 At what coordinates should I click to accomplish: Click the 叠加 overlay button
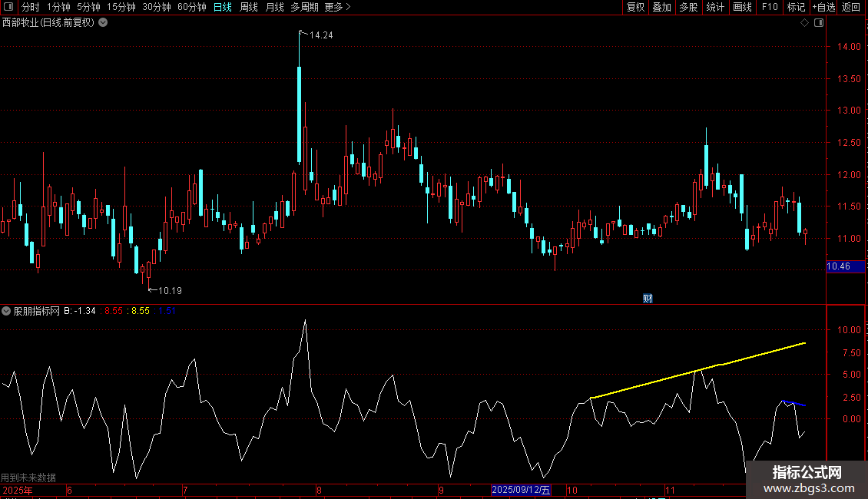tap(661, 7)
